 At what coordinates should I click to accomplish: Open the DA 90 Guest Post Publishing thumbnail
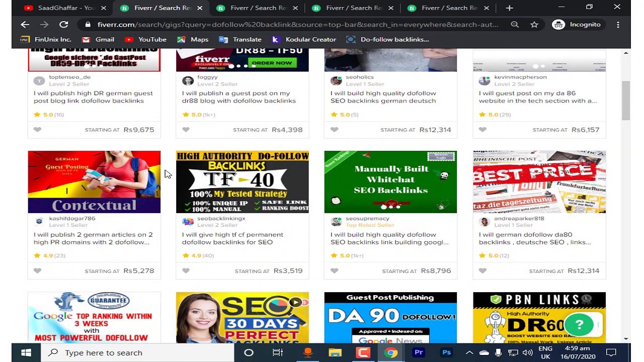pyautogui.click(x=390, y=318)
